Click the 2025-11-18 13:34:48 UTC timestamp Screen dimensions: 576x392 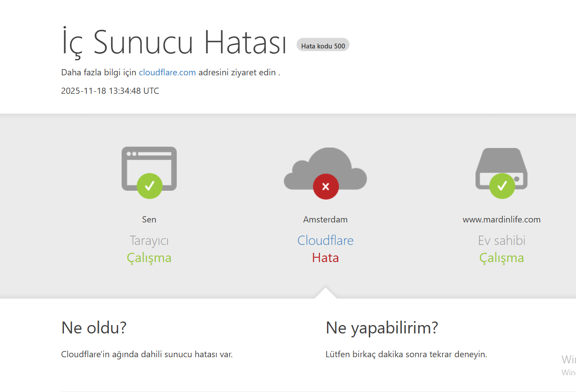(x=110, y=91)
